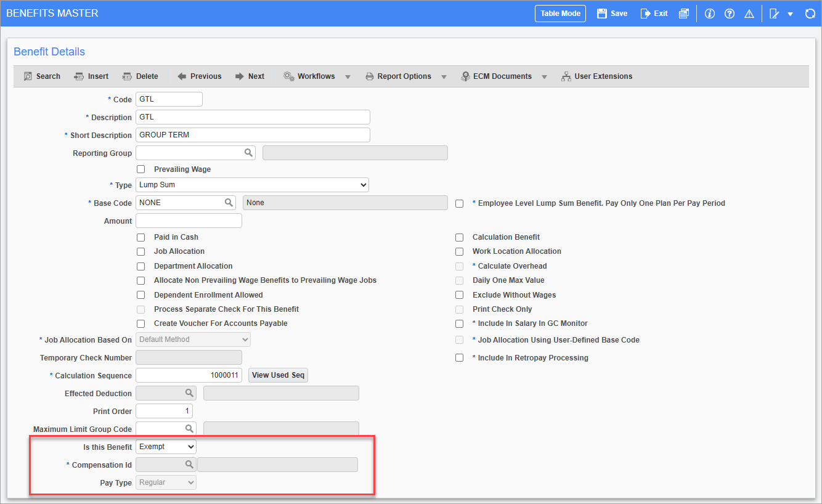Click the Amount input field
Image resolution: width=822 pixels, height=504 pixels.
pyautogui.click(x=189, y=221)
